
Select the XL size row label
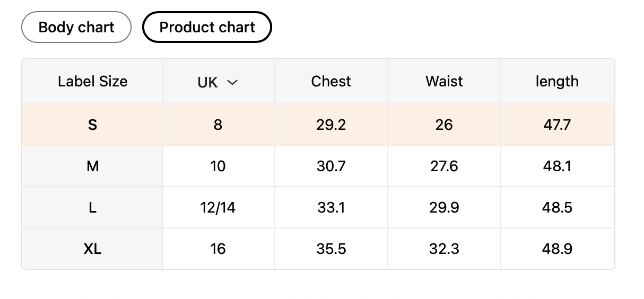92,249
